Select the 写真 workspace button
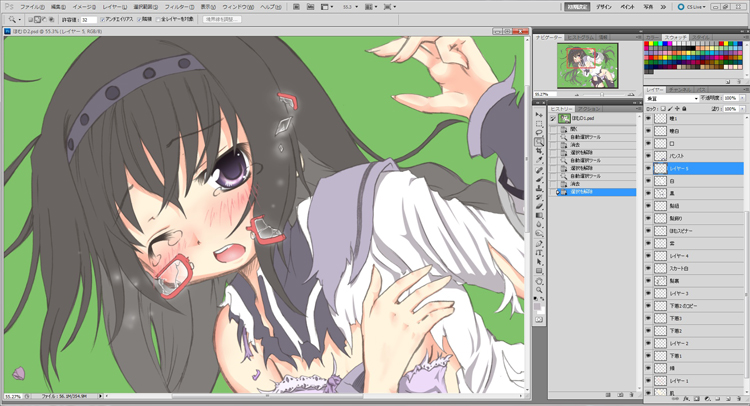 tap(648, 7)
